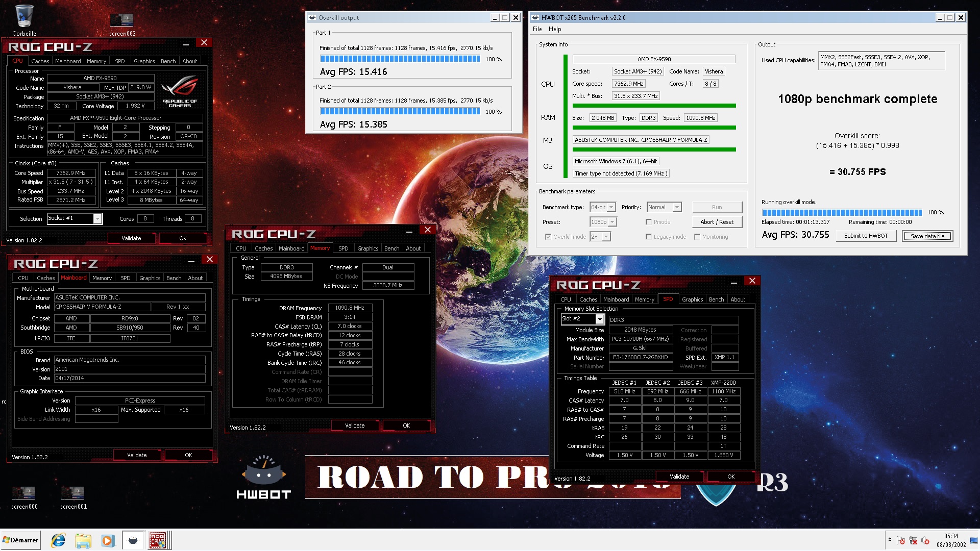
Task: Open network status tray icon
Action: click(913, 541)
